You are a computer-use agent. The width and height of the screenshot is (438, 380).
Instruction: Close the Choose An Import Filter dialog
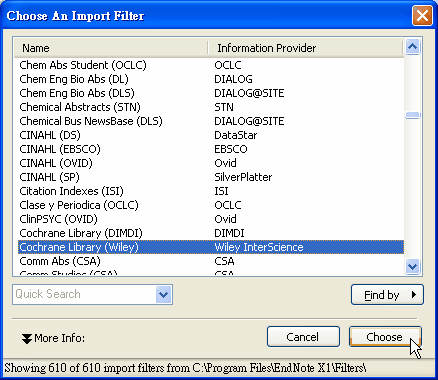click(422, 16)
